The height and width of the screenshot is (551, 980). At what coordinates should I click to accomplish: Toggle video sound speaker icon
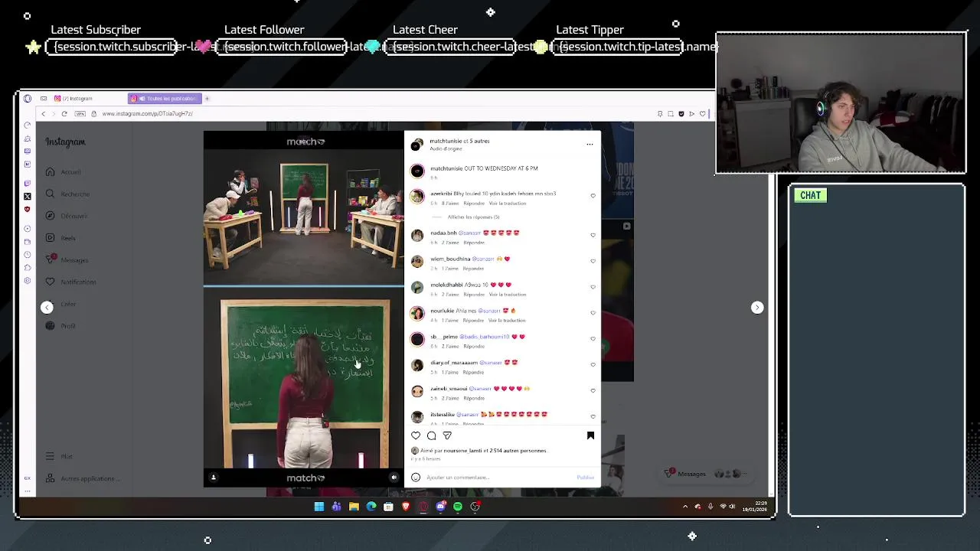(x=394, y=478)
